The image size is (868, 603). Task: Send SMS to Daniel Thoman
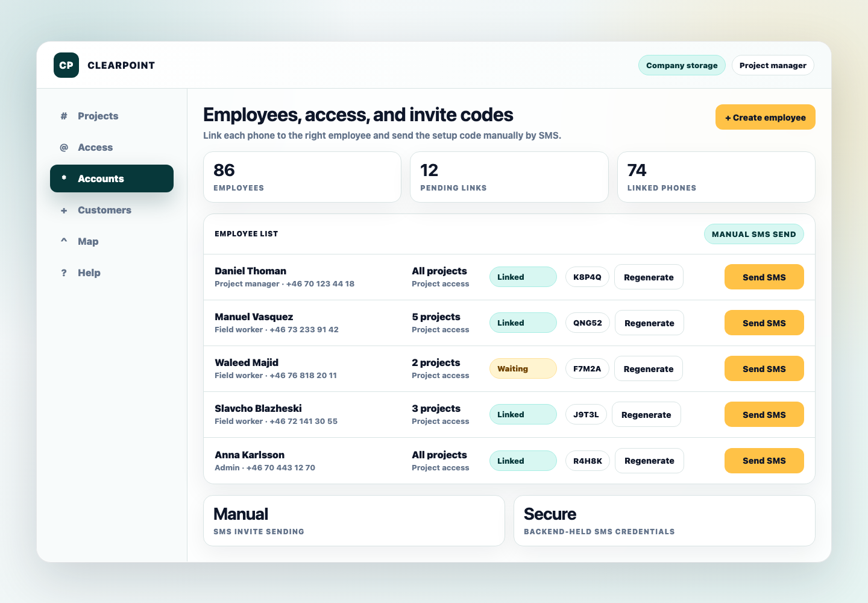click(764, 277)
